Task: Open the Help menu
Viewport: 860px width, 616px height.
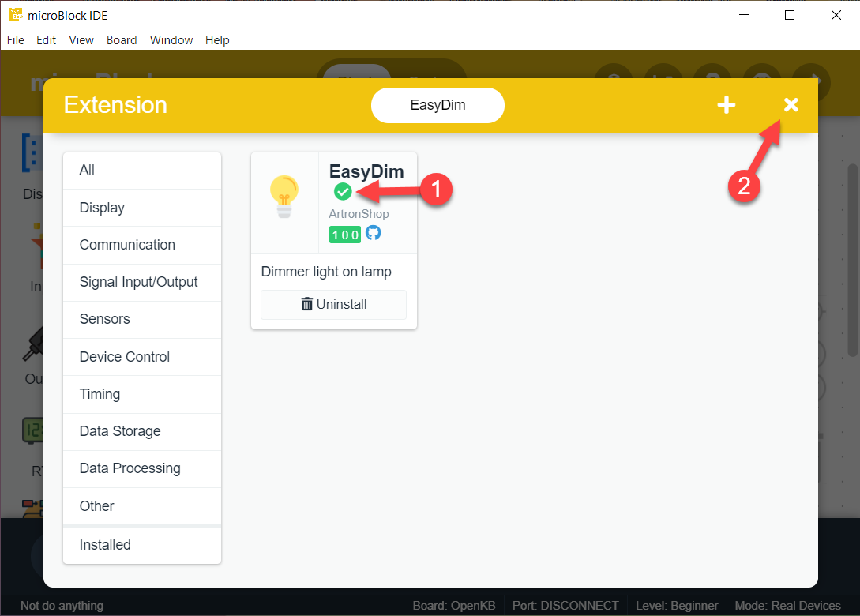Action: pos(217,40)
